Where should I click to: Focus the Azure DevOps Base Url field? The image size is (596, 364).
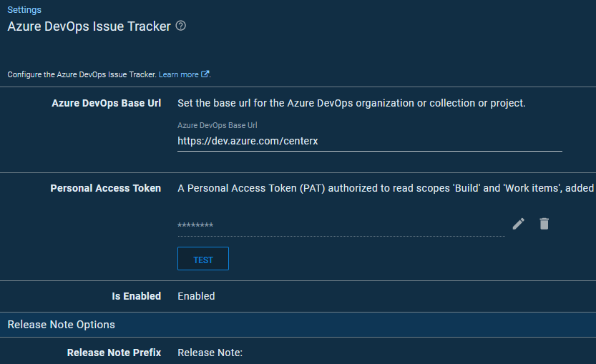pyautogui.click(x=369, y=141)
